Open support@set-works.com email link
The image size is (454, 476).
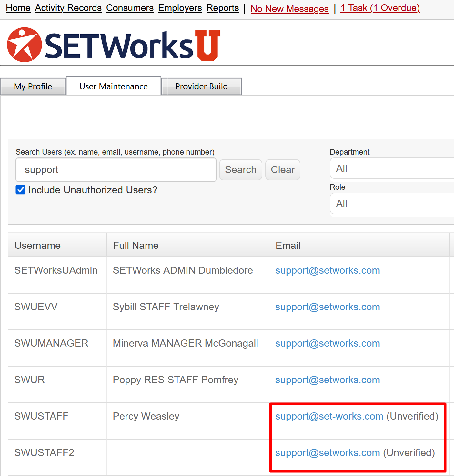point(329,416)
